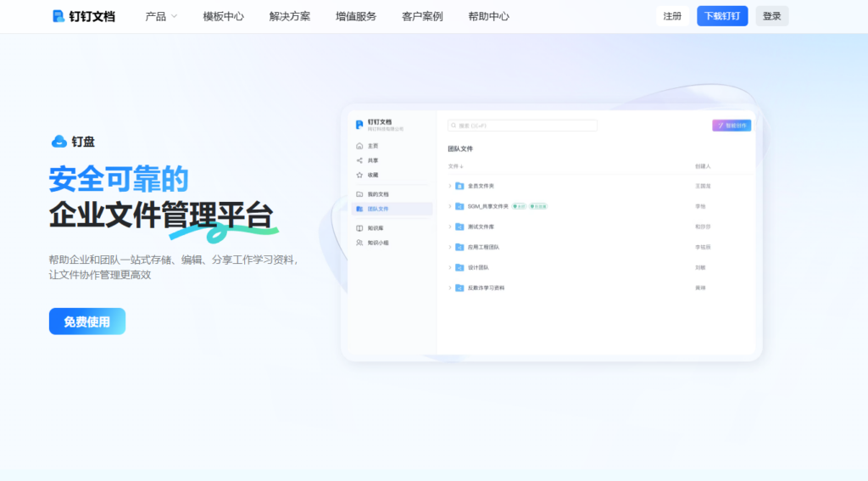The width and height of the screenshot is (868, 481).
Task: Select the highlighted 团队文件 sidebar label
Action: point(378,209)
